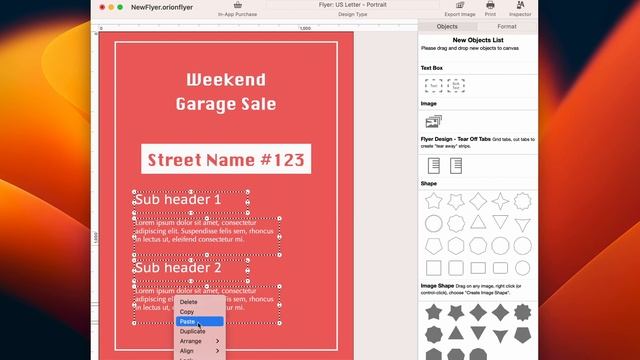640x360 pixels.
Task: Select the Sub header 1 text box
Action: point(191,202)
